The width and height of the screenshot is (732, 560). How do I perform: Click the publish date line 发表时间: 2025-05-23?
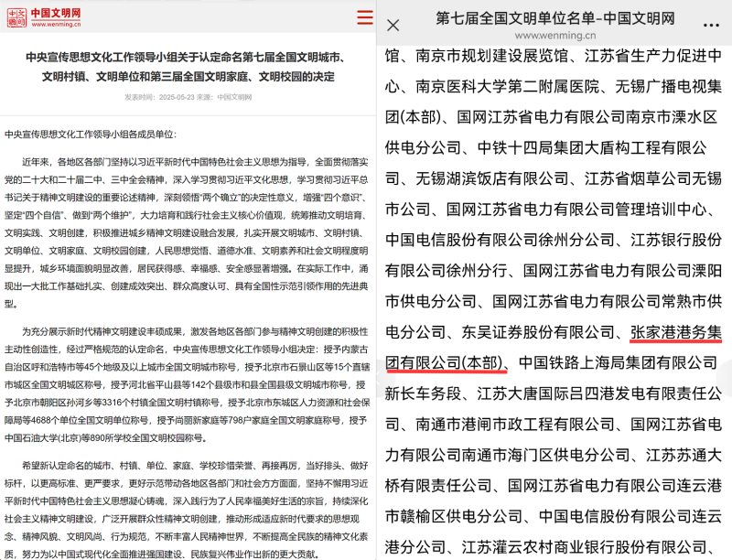[158, 97]
